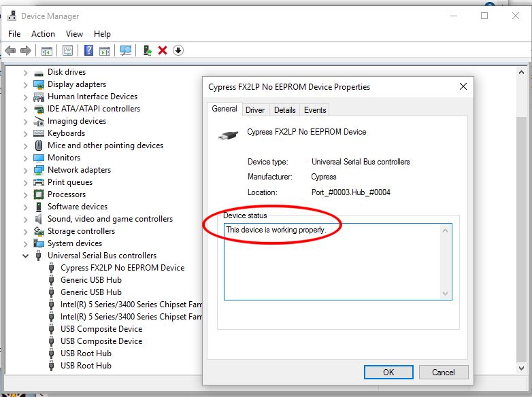
Task: Switch to the Driver tab
Action: (x=255, y=110)
